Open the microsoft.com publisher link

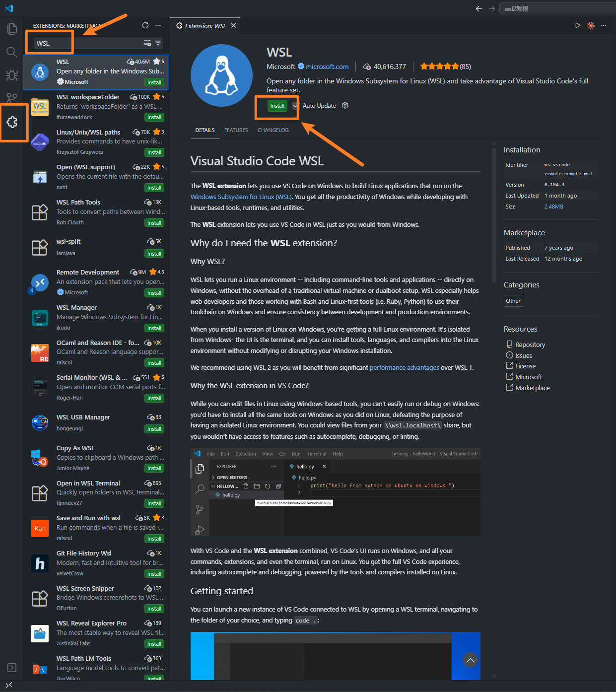point(327,67)
